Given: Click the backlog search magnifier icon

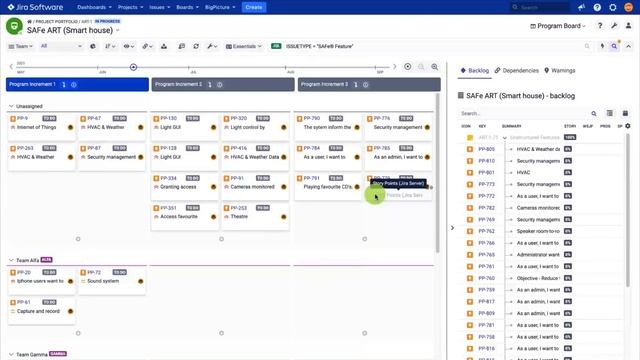Looking at the screenshot, I should pyautogui.click(x=594, y=113).
